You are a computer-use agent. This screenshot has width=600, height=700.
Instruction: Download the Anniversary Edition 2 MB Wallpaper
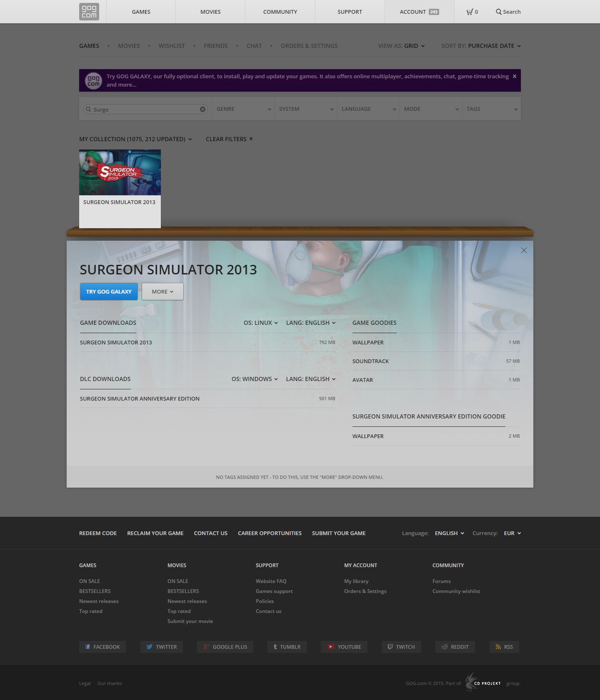436,436
